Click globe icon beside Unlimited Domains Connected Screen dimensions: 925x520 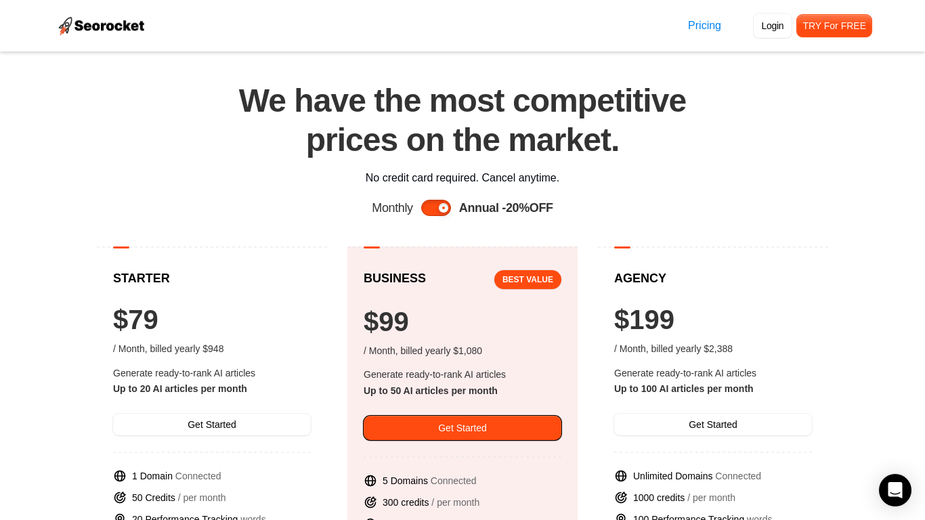(621, 476)
